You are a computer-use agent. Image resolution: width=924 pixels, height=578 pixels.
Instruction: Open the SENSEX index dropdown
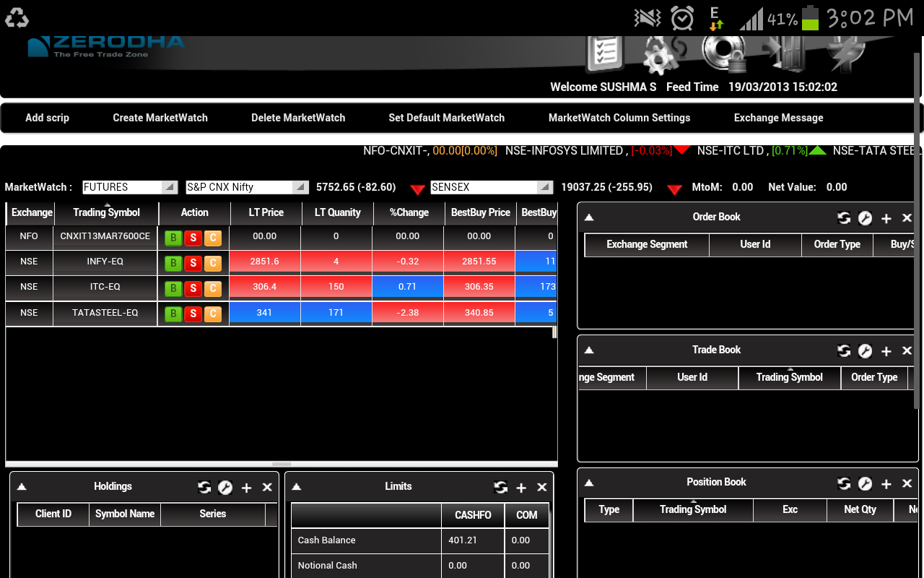pos(492,187)
